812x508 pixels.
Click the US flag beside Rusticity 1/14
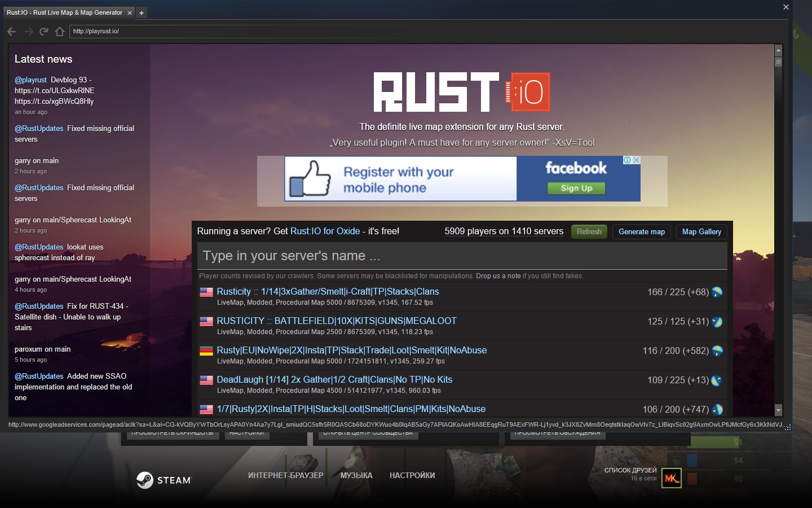206,292
